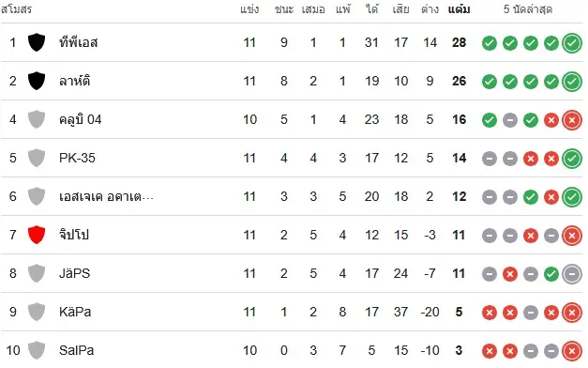Screen dimensions: 588x368
Task: Click the black shield logo of ลาห์ติ
Action: pyautogui.click(x=37, y=81)
